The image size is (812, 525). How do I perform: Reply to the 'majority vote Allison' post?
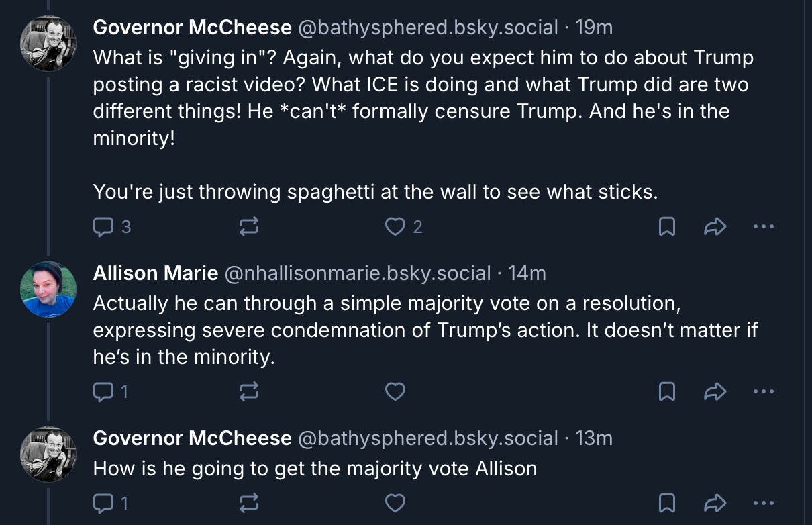click(x=103, y=502)
